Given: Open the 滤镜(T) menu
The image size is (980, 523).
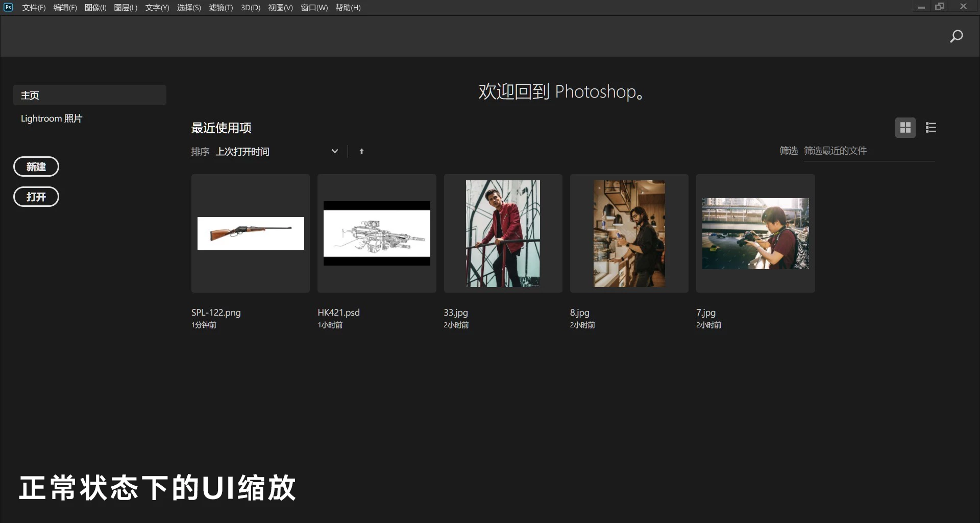Looking at the screenshot, I should pyautogui.click(x=221, y=8).
